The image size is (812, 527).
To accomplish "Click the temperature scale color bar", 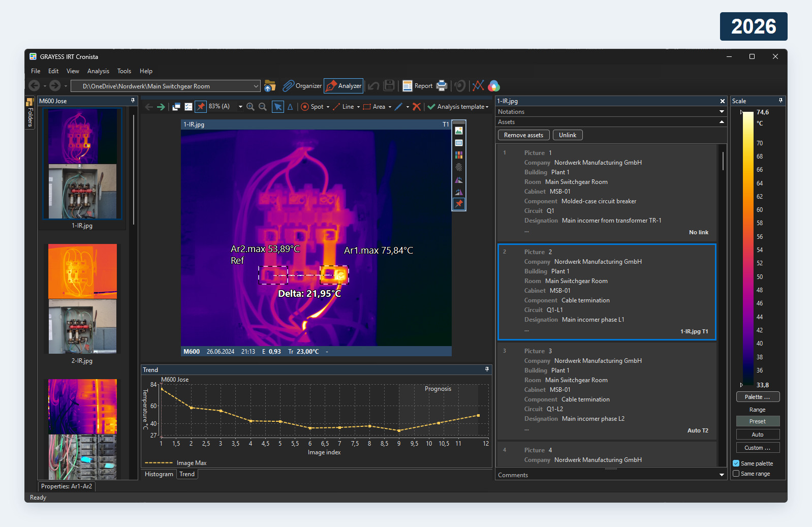I will click(x=748, y=248).
